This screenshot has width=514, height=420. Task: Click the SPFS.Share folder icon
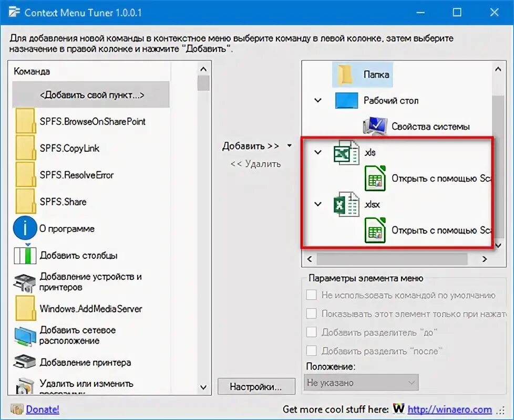point(25,202)
